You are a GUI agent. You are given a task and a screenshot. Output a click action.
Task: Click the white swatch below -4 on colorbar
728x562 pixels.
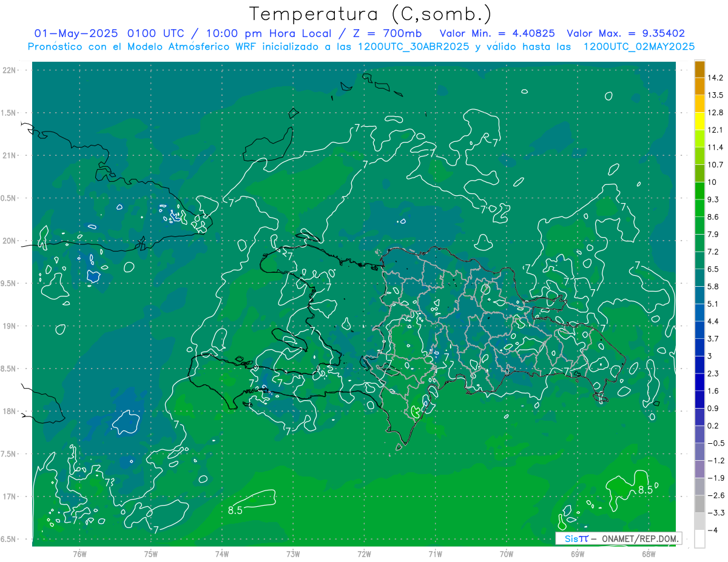[x=699, y=539]
